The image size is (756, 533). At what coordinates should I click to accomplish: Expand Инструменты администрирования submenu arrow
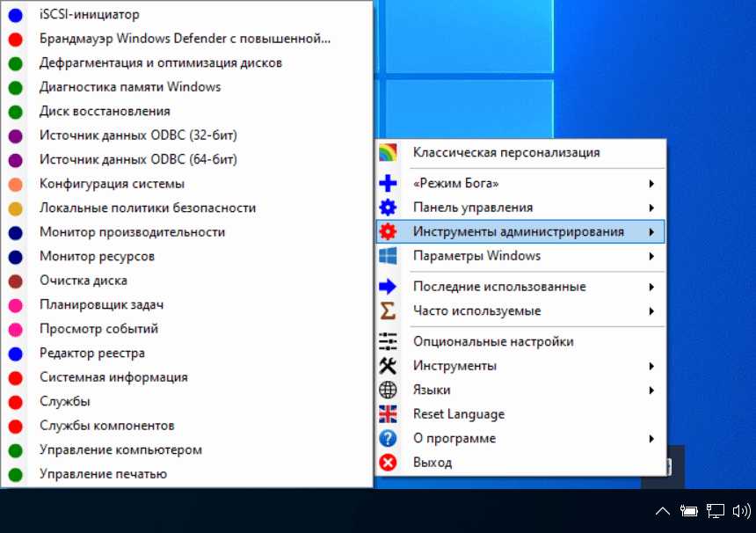click(651, 231)
